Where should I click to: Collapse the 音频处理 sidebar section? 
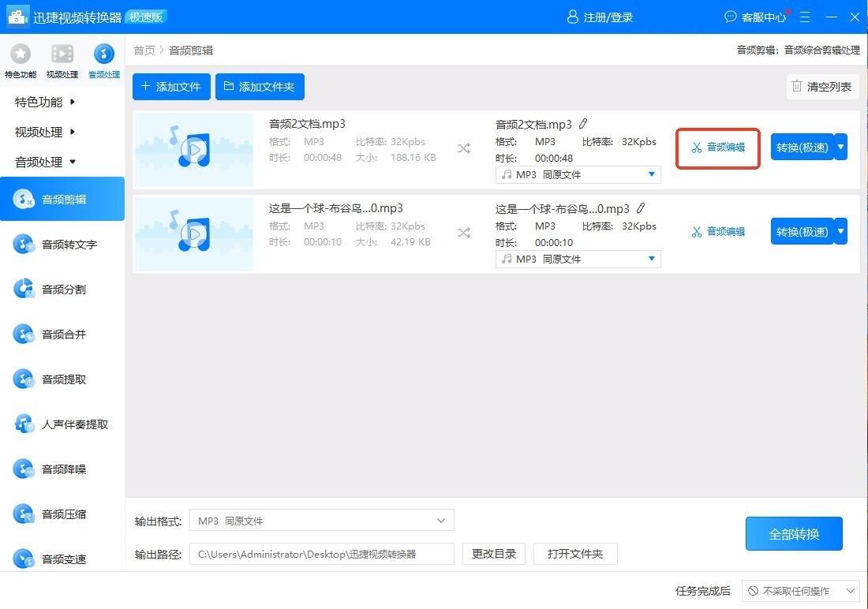click(46, 162)
